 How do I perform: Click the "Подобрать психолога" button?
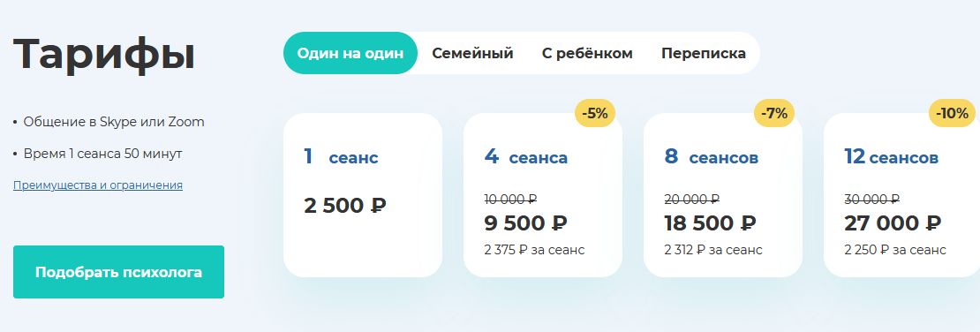[x=119, y=272]
